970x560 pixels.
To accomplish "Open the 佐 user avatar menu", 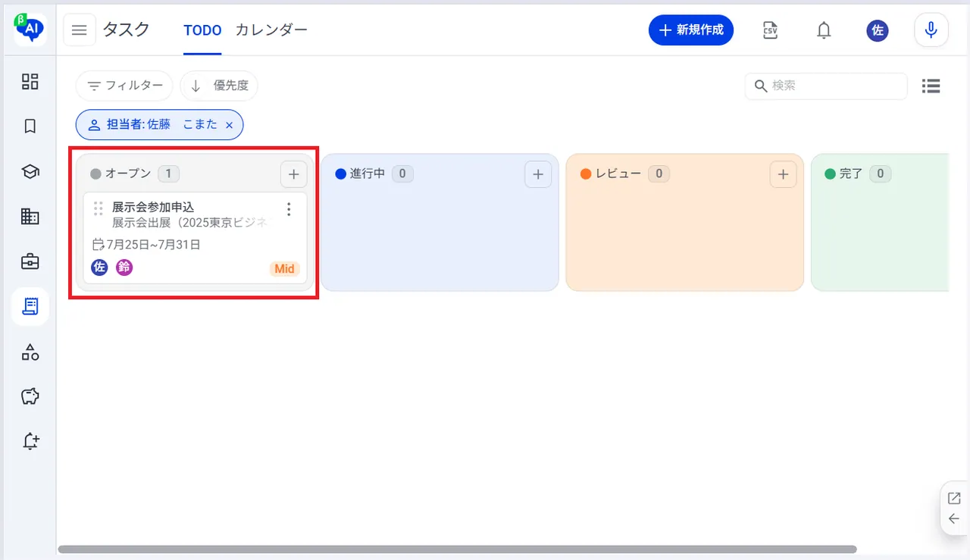I will [x=878, y=30].
